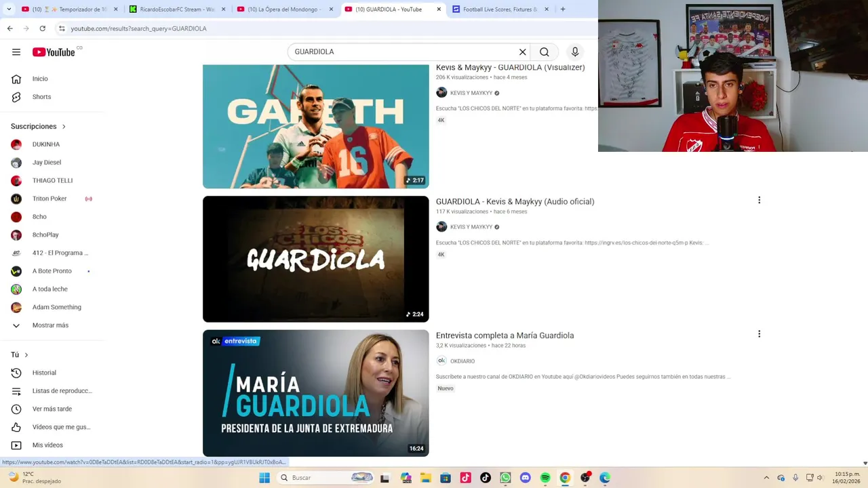Open more options for María Guardiola interview

tap(759, 334)
